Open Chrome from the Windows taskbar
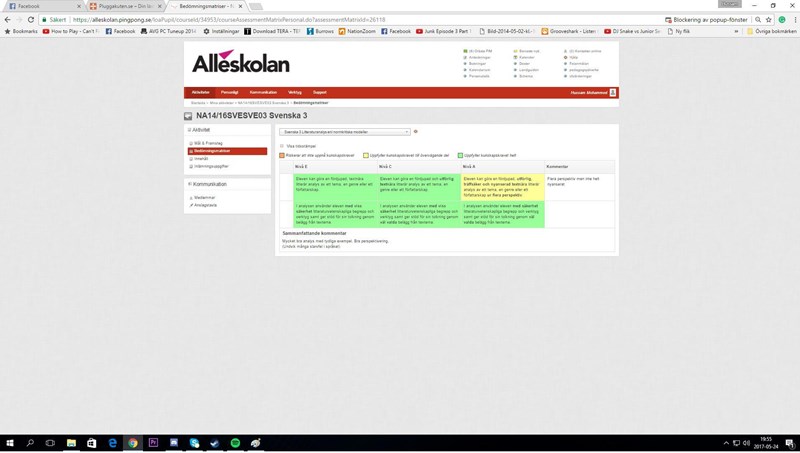Viewport: 800px width, 453px height. coord(132,443)
